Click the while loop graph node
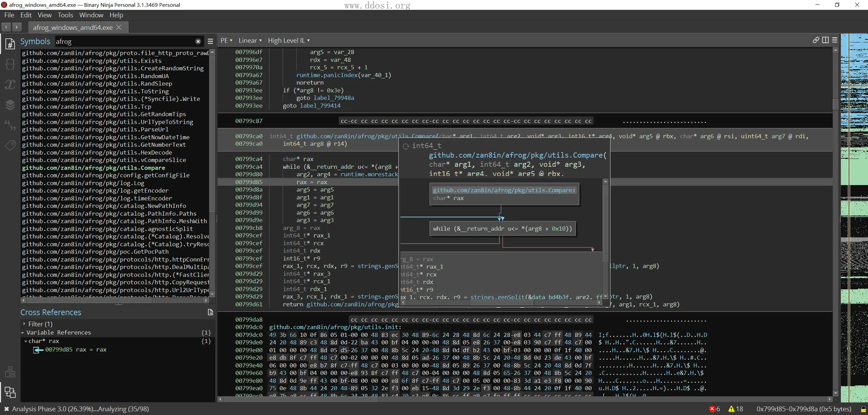This screenshot has height=415, width=868. [x=502, y=229]
